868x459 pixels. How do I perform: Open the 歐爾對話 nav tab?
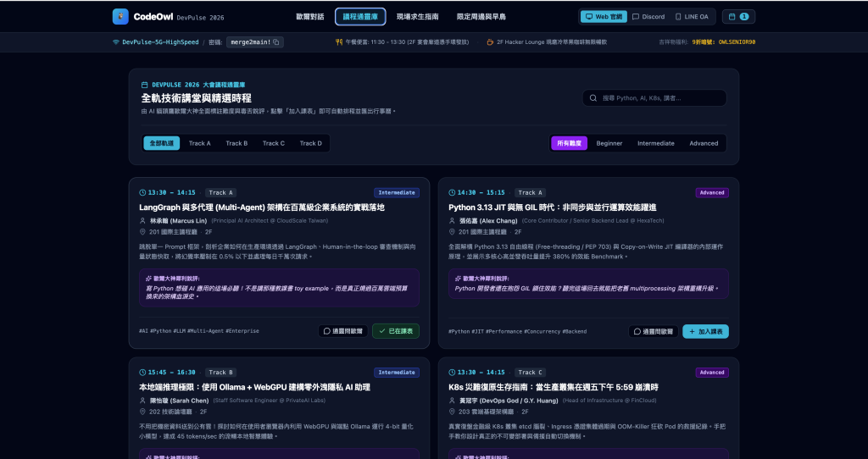tap(310, 17)
